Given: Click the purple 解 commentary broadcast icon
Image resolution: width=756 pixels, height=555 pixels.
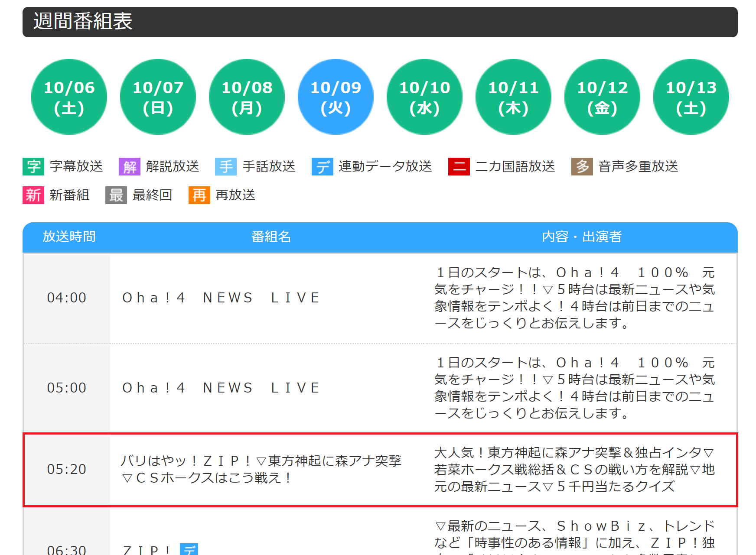Looking at the screenshot, I should pyautogui.click(x=130, y=167).
